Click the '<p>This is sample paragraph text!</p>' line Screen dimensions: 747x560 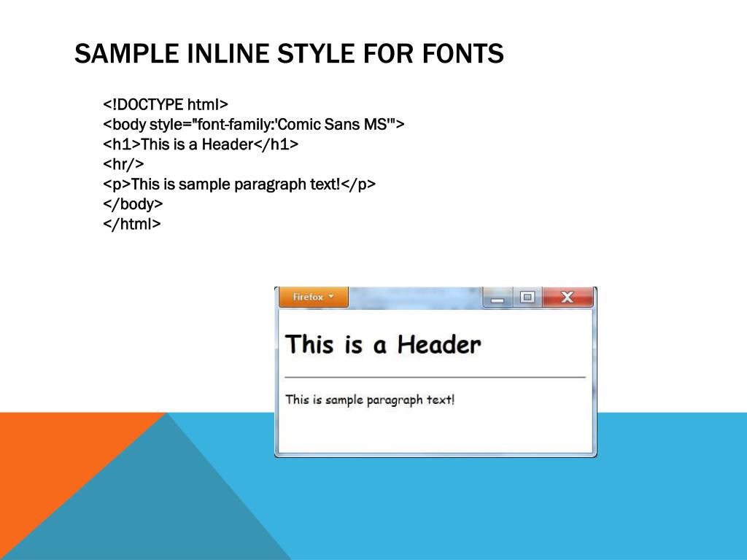tap(239, 184)
